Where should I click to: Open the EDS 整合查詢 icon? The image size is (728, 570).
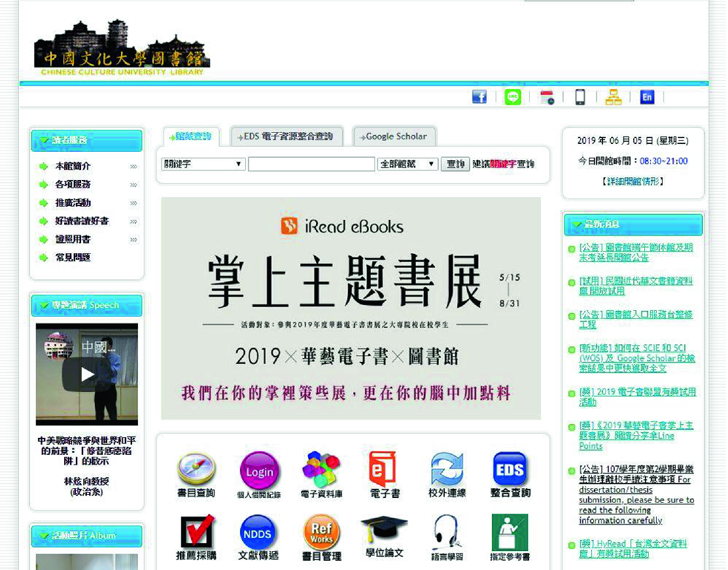coord(510,474)
